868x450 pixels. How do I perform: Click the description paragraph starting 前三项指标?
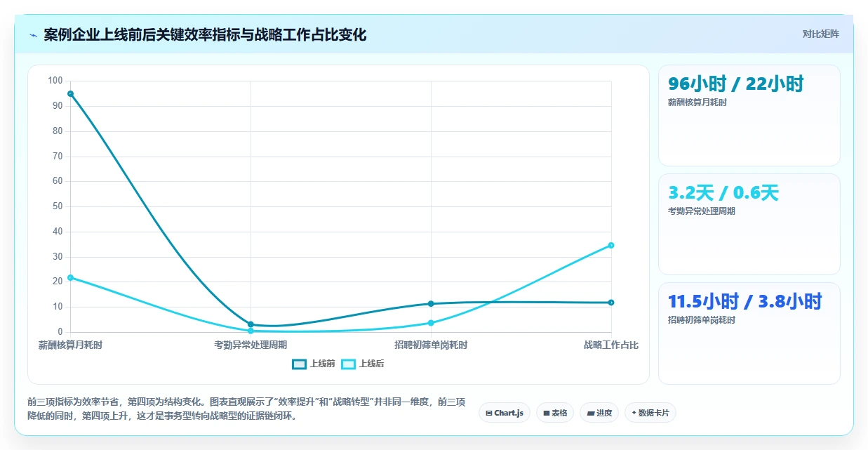246,409
